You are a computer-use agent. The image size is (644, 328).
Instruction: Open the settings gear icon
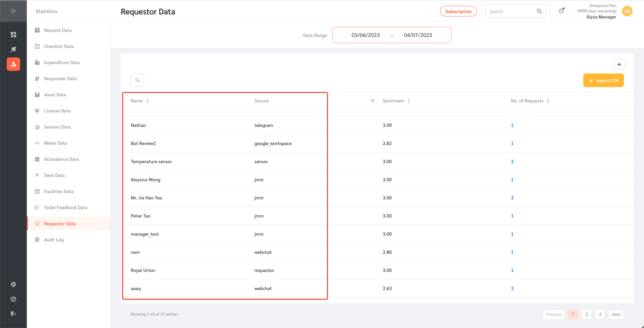coord(13,284)
